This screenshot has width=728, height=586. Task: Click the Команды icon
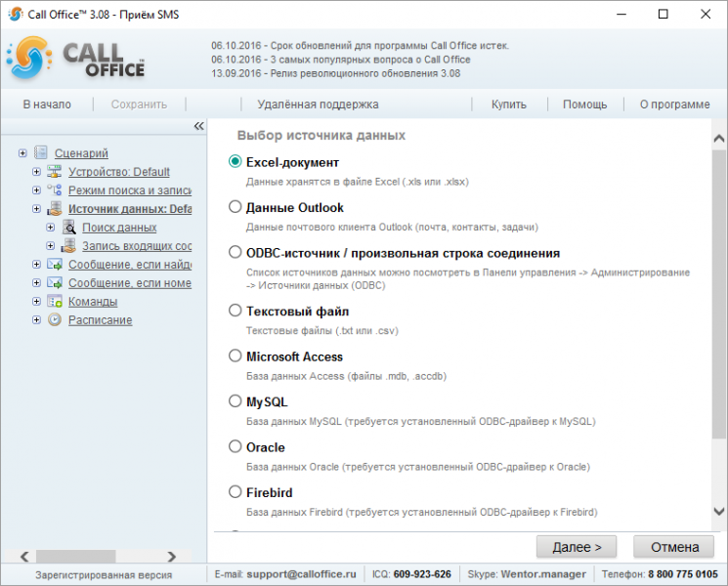[55, 301]
